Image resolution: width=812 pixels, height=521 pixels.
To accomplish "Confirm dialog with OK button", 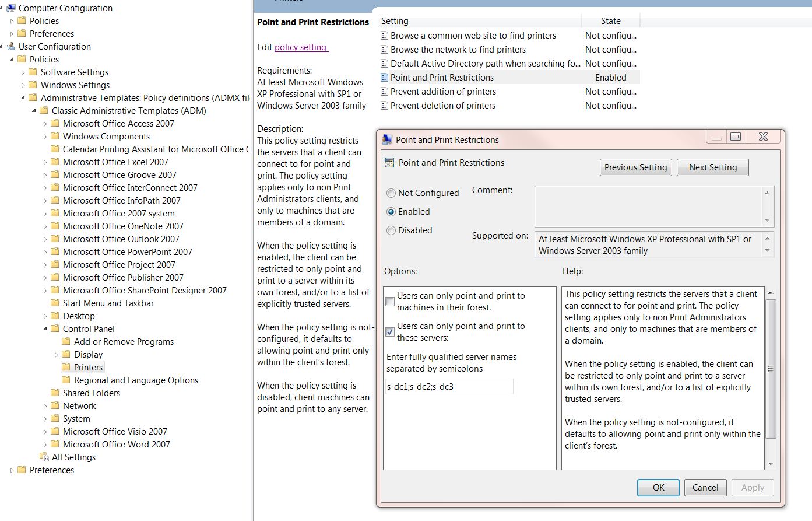I will click(x=658, y=488).
